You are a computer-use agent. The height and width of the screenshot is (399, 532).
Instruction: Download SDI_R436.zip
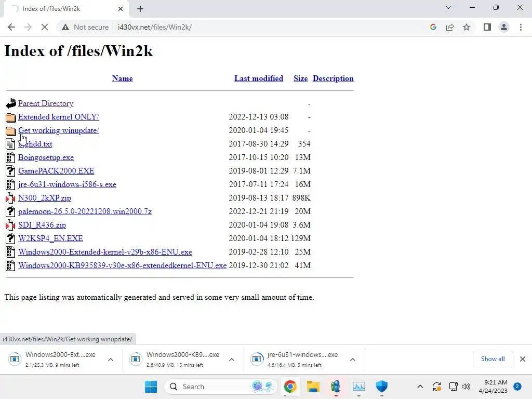tap(42, 225)
